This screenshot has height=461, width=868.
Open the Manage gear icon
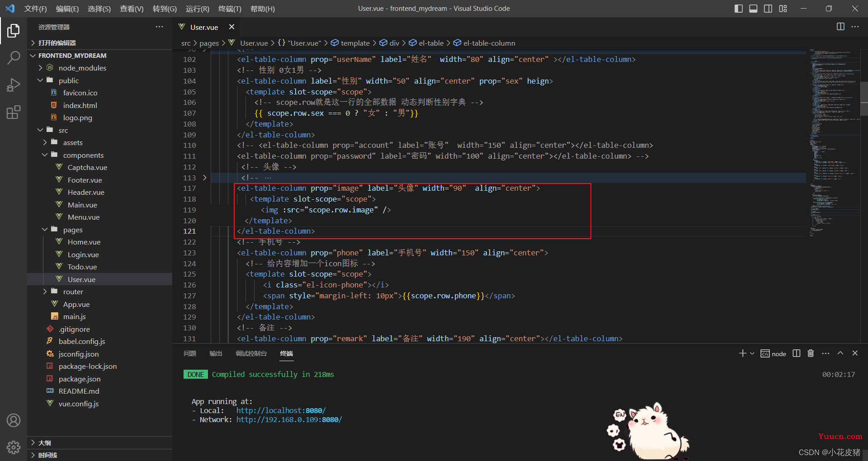click(x=14, y=447)
